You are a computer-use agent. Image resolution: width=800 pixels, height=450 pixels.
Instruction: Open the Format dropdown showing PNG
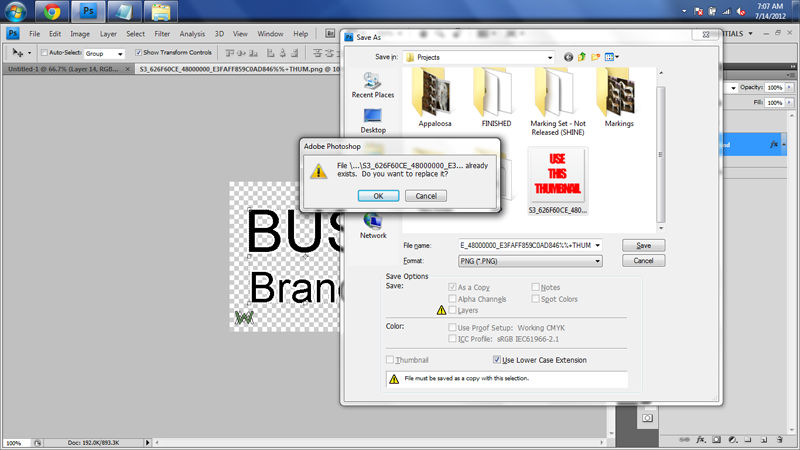(530, 261)
